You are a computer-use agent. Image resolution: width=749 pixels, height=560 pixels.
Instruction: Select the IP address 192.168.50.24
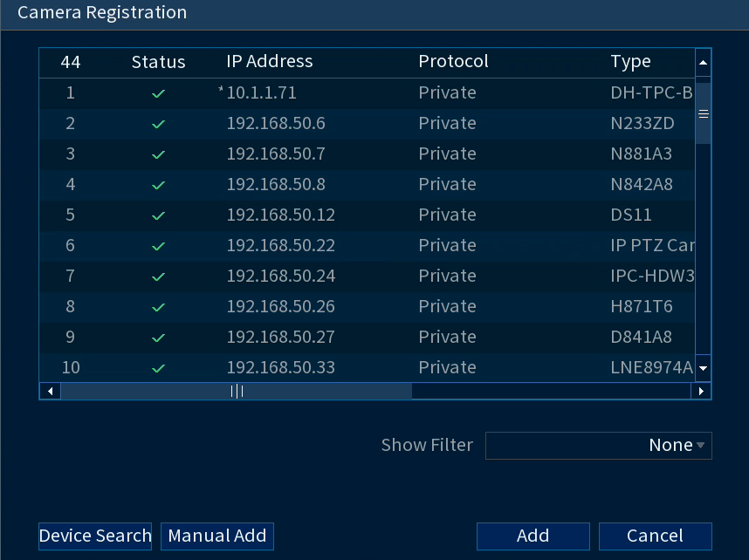[x=281, y=276]
